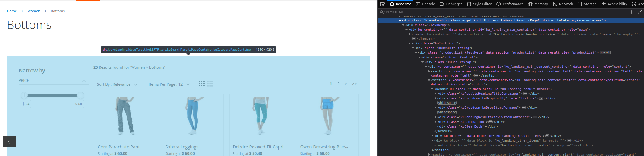This screenshot has width=644, height=156.
Task: Activate the element picker tool
Action: pyautogui.click(x=382, y=4)
